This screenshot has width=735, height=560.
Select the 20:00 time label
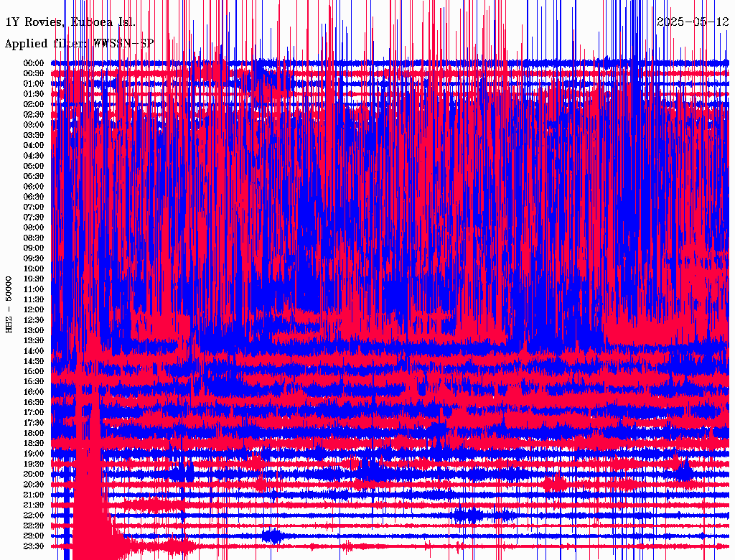[x=34, y=474]
